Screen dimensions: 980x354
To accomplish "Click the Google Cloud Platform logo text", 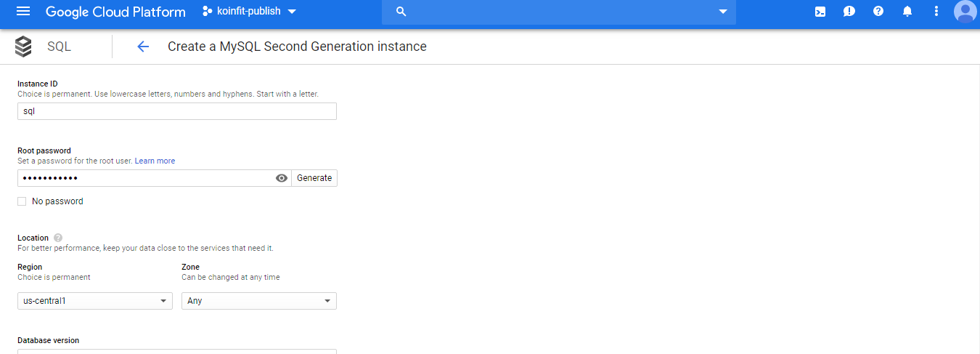I will 115,12.
